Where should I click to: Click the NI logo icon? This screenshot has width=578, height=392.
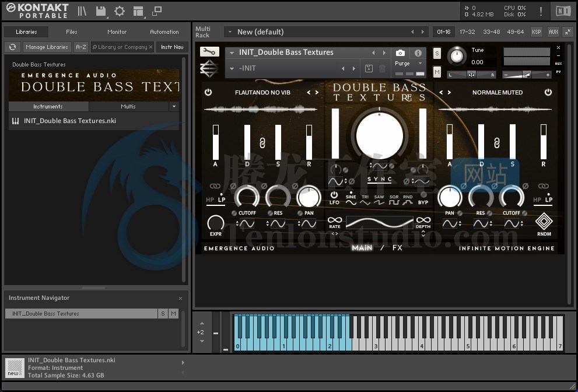point(563,11)
